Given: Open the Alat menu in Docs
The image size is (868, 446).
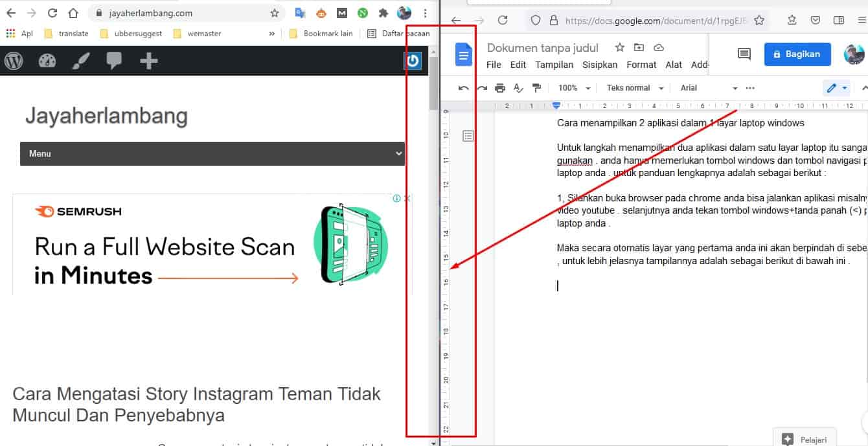Looking at the screenshot, I should pos(674,65).
